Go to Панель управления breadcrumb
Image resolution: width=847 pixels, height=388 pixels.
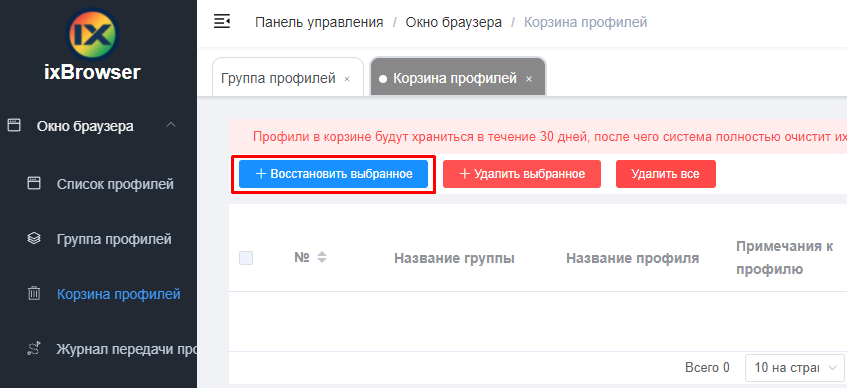tap(319, 22)
